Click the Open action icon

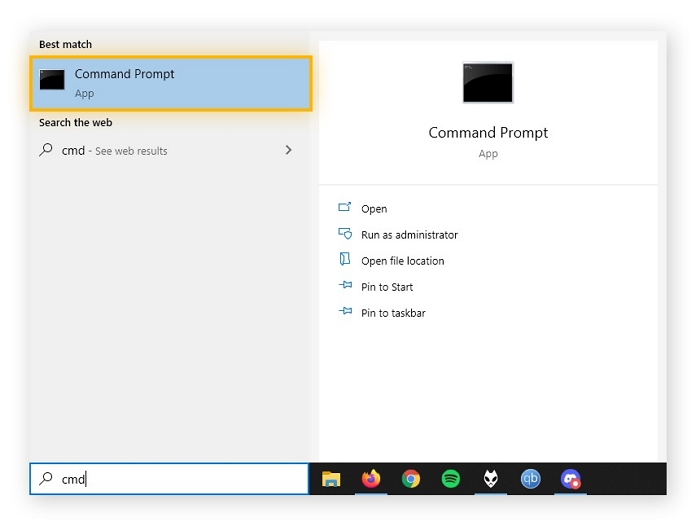345,207
